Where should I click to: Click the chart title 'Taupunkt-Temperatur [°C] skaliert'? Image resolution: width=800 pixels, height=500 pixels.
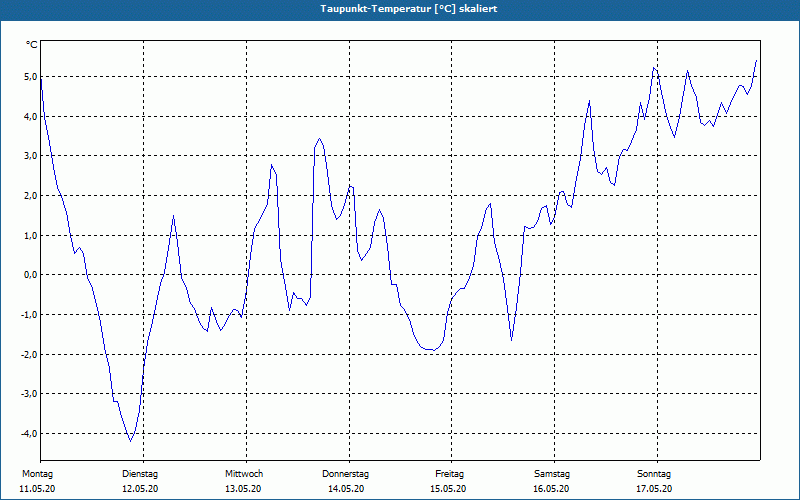pyautogui.click(x=409, y=9)
